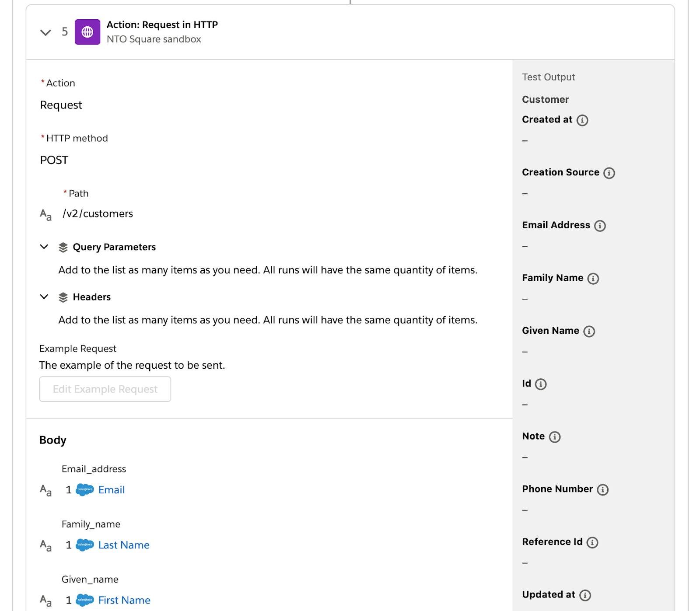Open info tooltip for Note
The height and width of the screenshot is (611, 700).
pyautogui.click(x=555, y=437)
